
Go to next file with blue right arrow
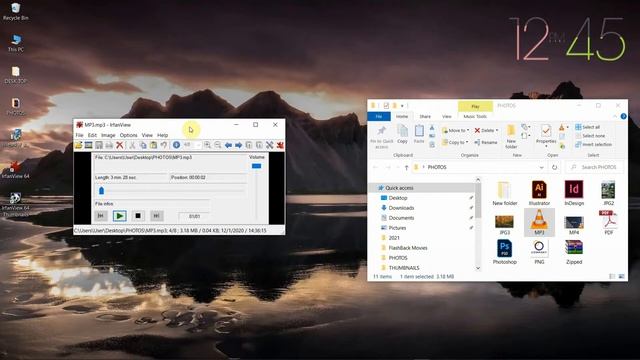(238, 145)
